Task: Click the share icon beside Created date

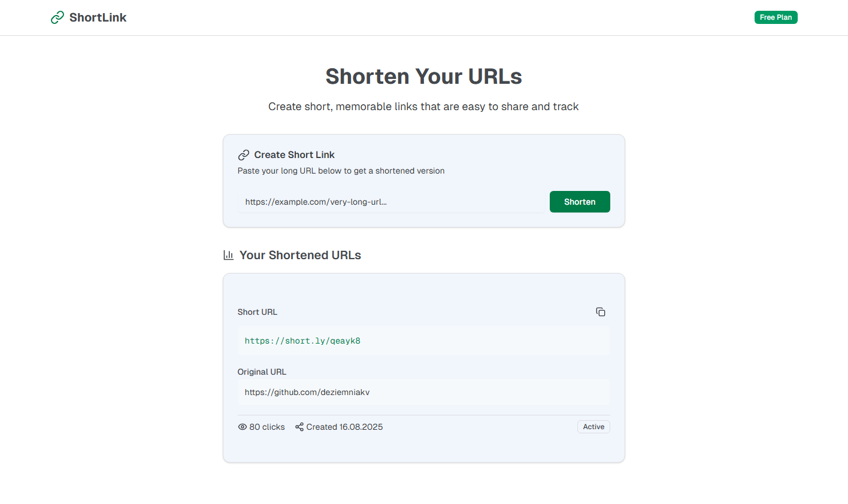Action: pos(299,427)
